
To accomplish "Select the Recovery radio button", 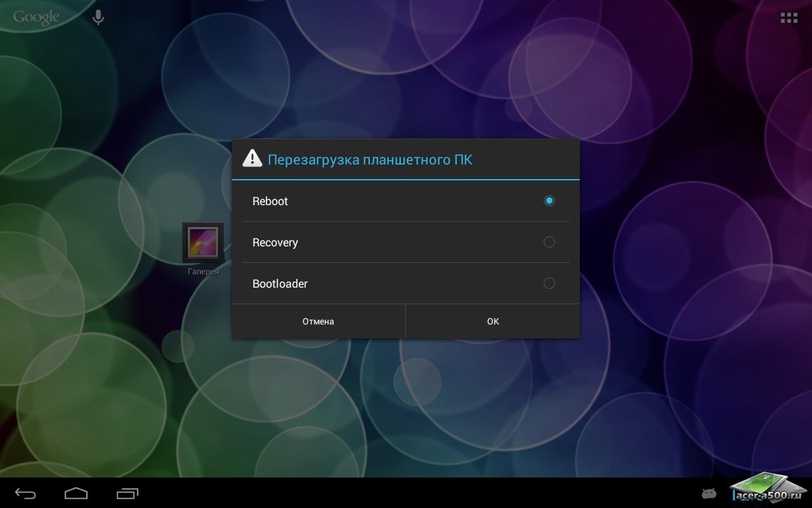I will tap(549, 242).
